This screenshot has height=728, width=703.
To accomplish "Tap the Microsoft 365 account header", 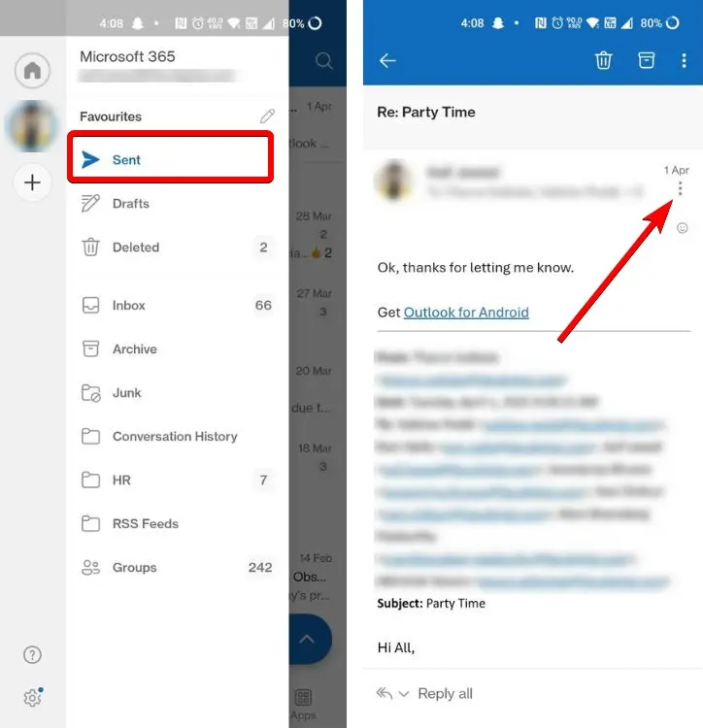I will pyautogui.click(x=158, y=65).
